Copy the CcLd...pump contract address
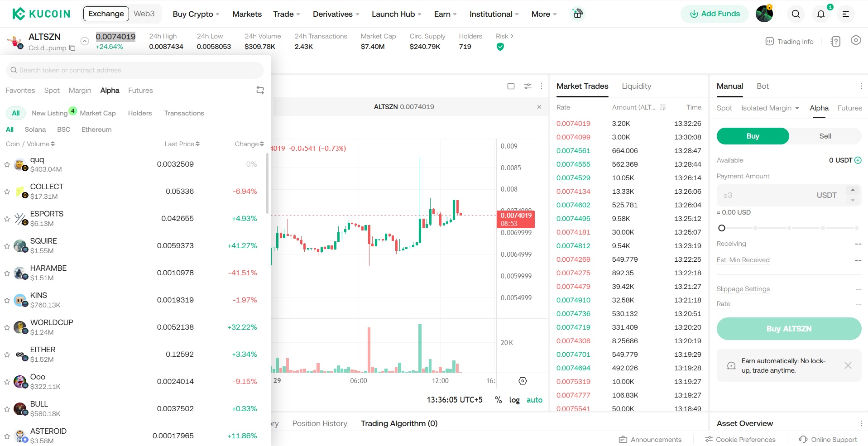The height and width of the screenshot is (446, 868). [72, 48]
